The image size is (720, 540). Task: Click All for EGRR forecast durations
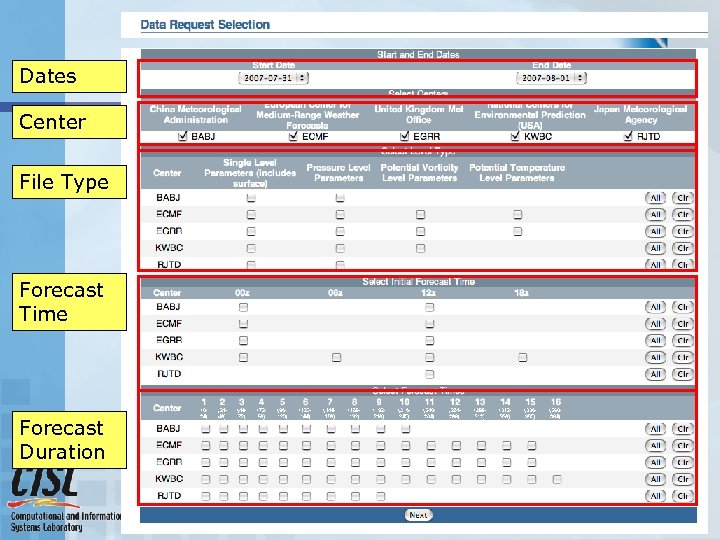point(655,462)
